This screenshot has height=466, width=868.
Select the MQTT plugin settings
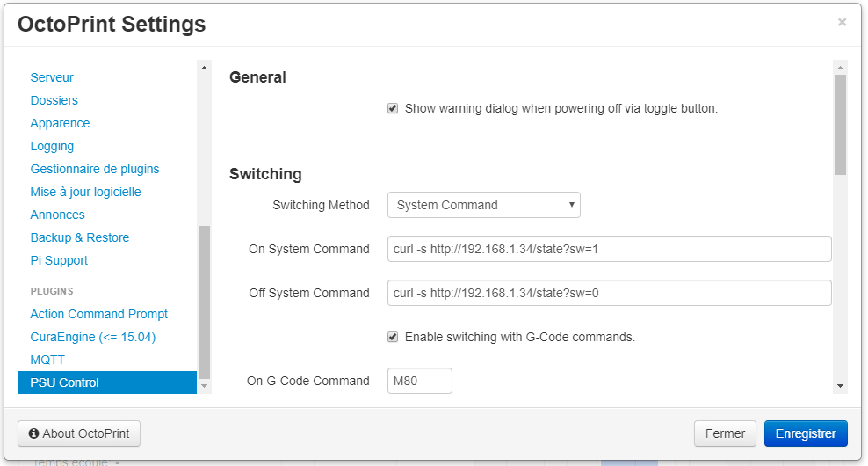click(x=47, y=360)
